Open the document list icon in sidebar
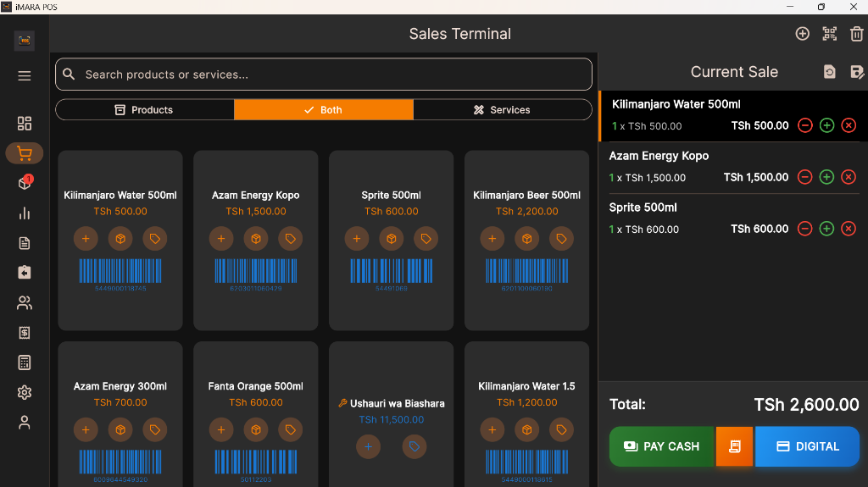The width and height of the screenshot is (868, 487). 25,243
